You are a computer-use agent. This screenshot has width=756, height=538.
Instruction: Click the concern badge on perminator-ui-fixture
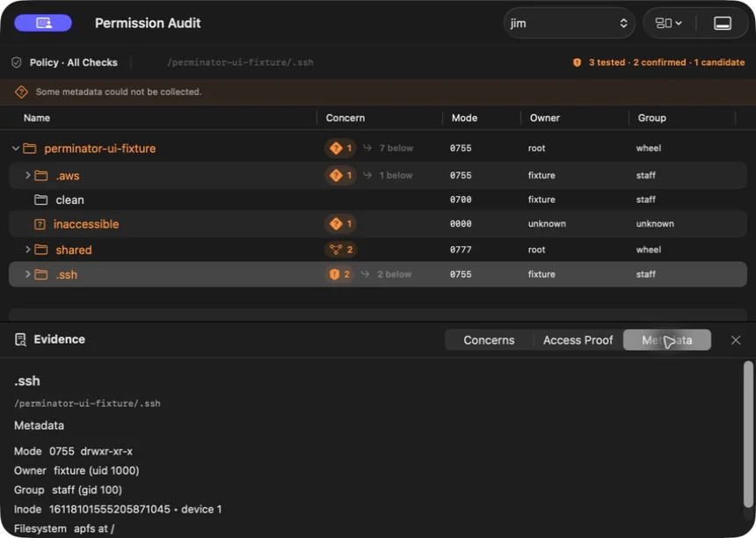tap(340, 148)
